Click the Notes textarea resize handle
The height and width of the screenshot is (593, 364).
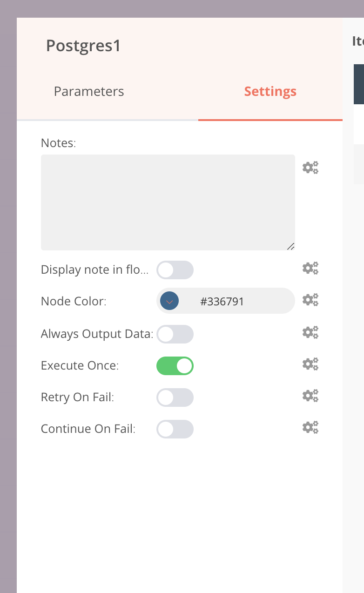[x=290, y=246]
